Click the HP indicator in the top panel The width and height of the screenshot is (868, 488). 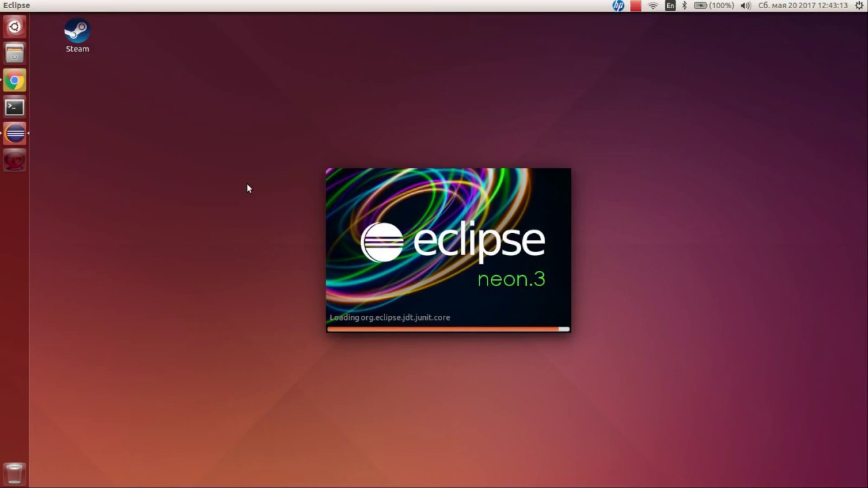[618, 5]
